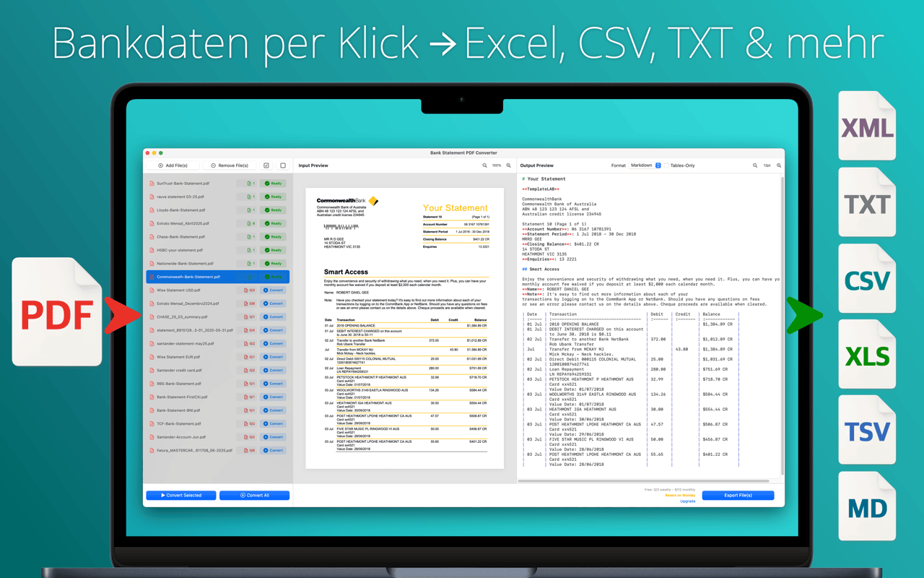Select all files with checkmark icon

(x=266, y=165)
